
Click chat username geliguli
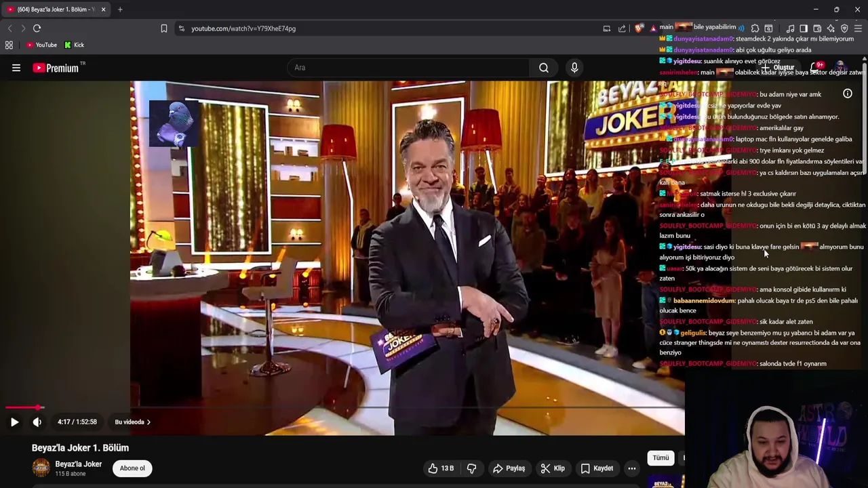coord(693,333)
